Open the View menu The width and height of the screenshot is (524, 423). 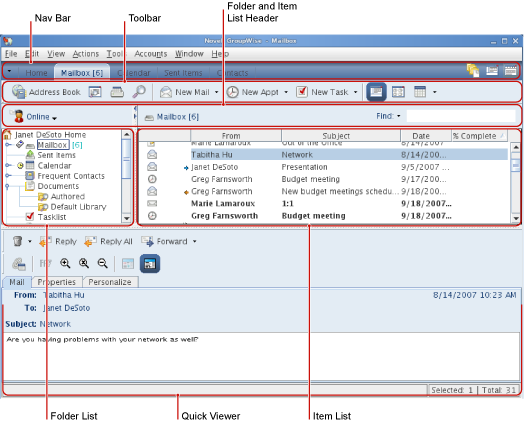click(56, 54)
